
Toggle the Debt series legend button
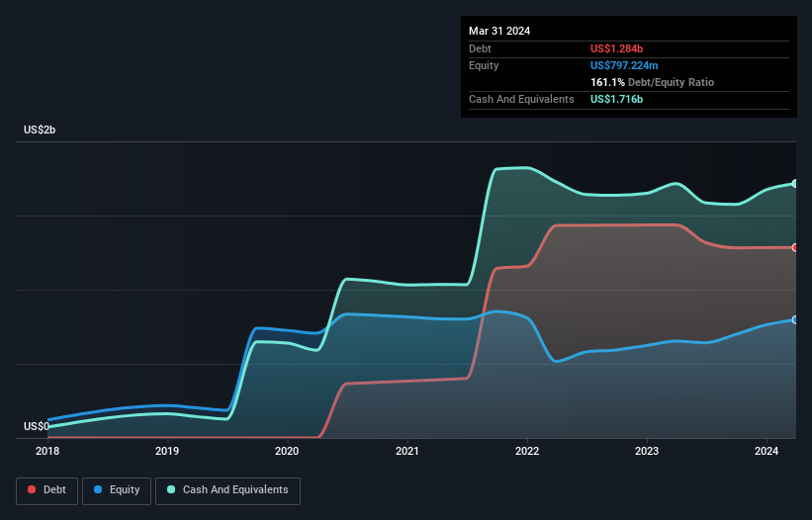pos(46,490)
